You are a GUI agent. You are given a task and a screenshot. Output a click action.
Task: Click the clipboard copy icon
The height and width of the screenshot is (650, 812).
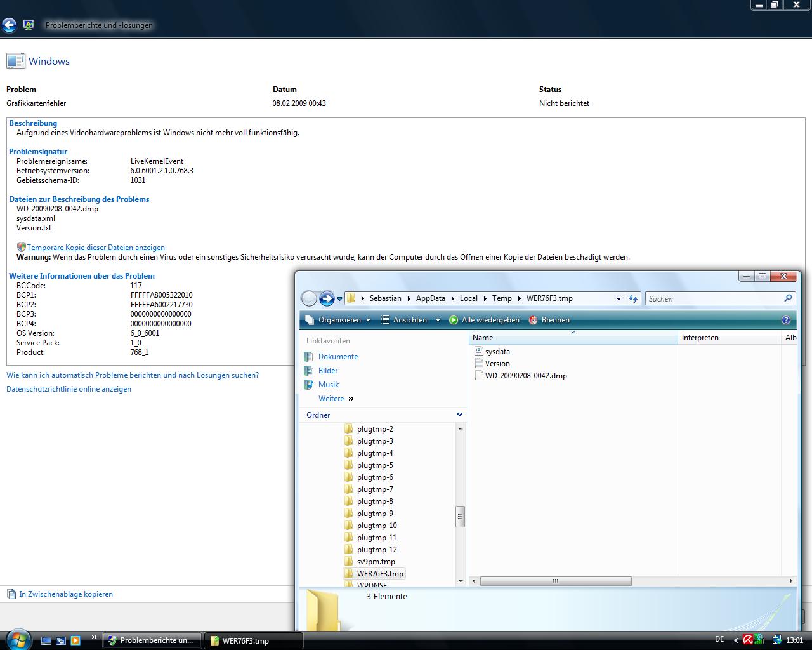pyautogui.click(x=11, y=594)
